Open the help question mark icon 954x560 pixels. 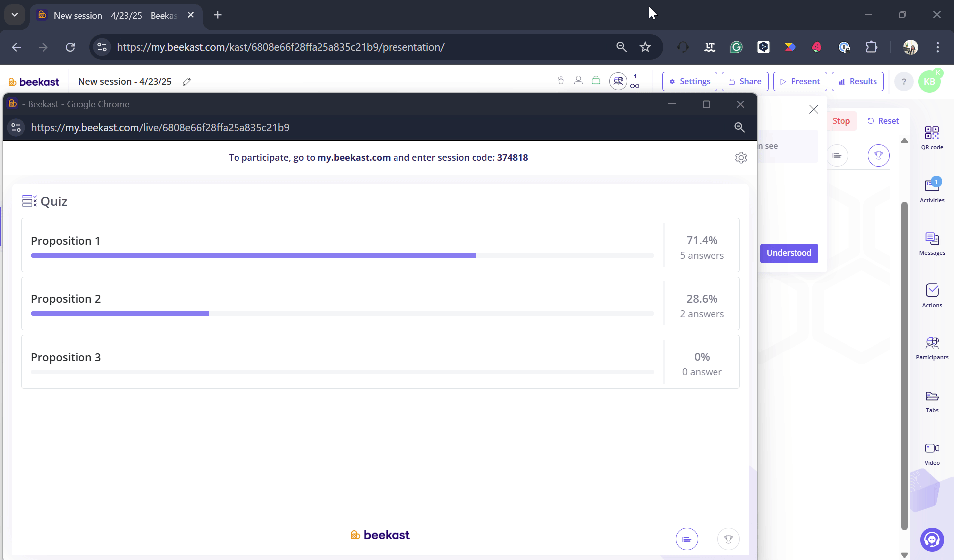[904, 82]
